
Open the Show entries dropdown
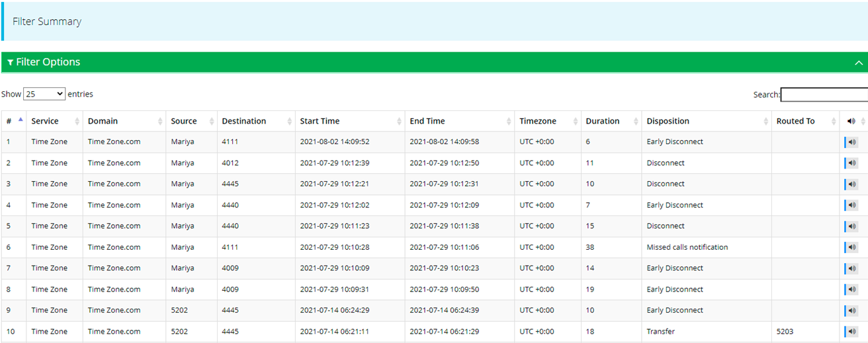click(44, 94)
